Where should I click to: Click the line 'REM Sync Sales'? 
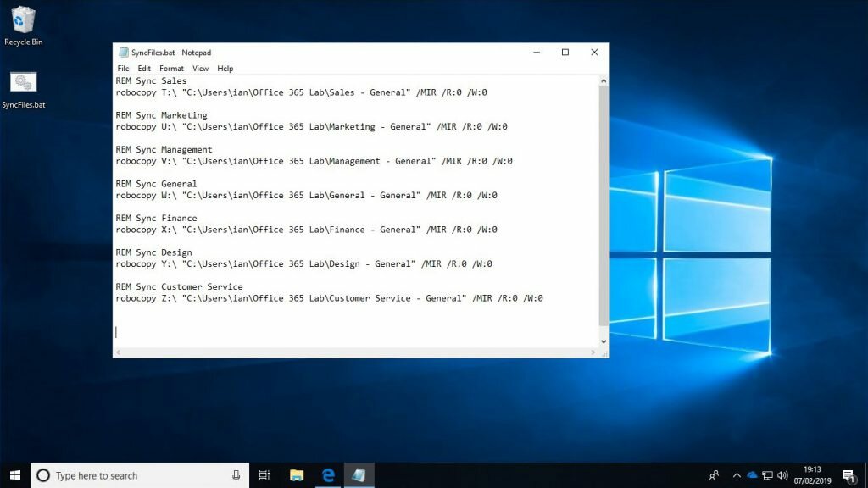[151, 80]
